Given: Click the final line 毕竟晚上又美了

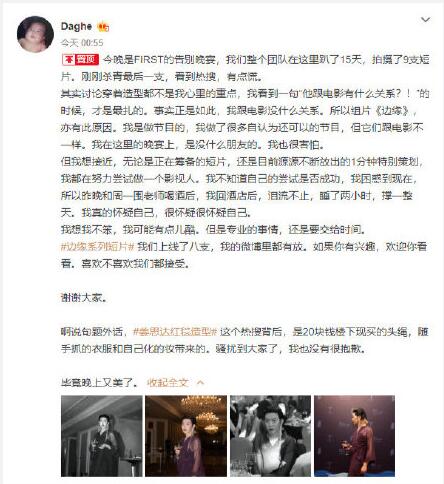Looking at the screenshot, I should 99,382.
